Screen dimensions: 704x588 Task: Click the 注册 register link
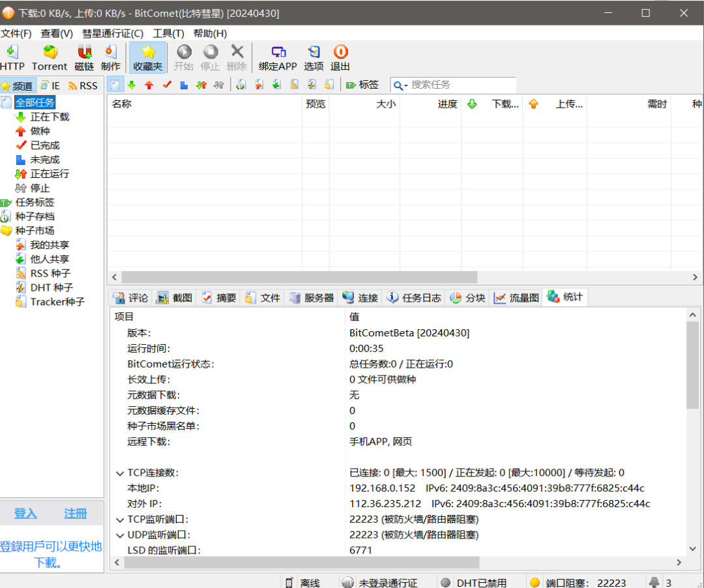(75, 514)
